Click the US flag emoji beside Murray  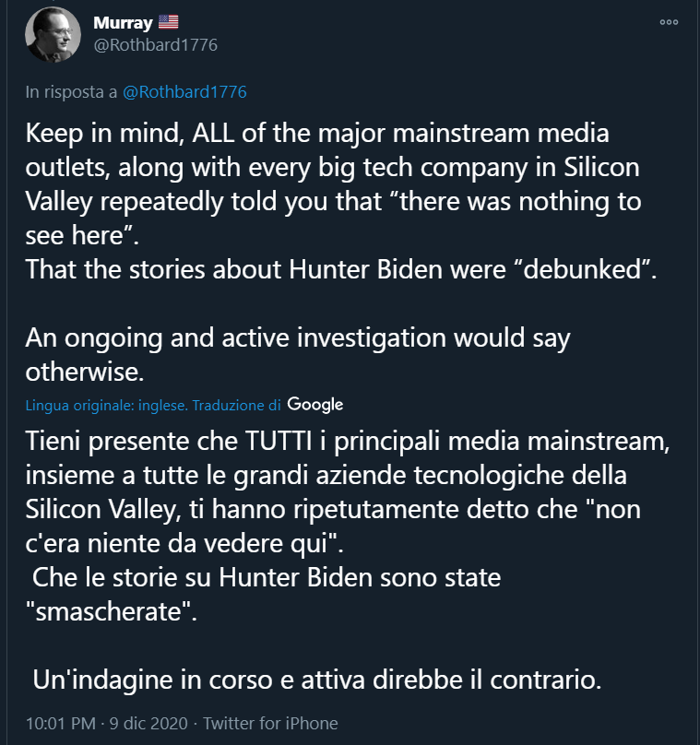pyautogui.click(x=168, y=22)
